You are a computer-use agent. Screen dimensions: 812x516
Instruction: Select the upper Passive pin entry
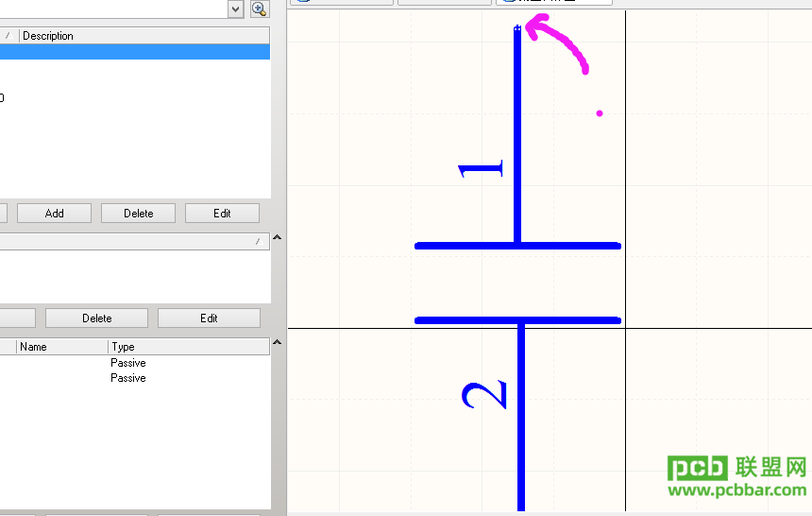pos(128,363)
